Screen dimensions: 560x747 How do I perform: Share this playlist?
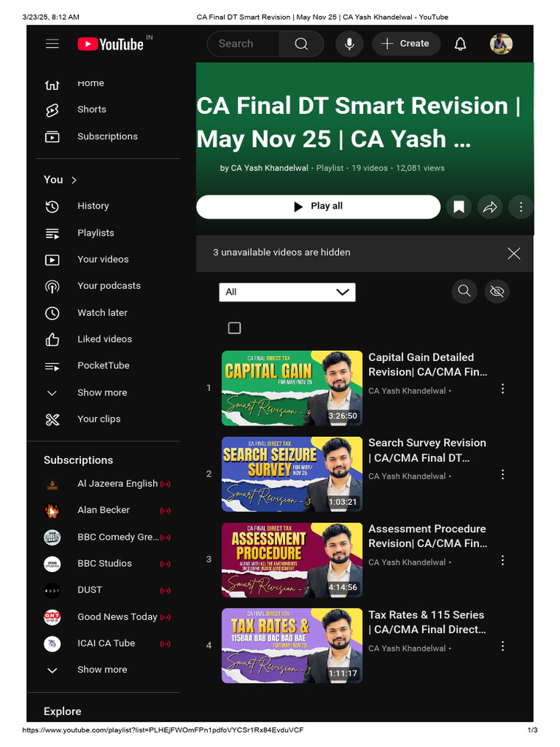490,206
